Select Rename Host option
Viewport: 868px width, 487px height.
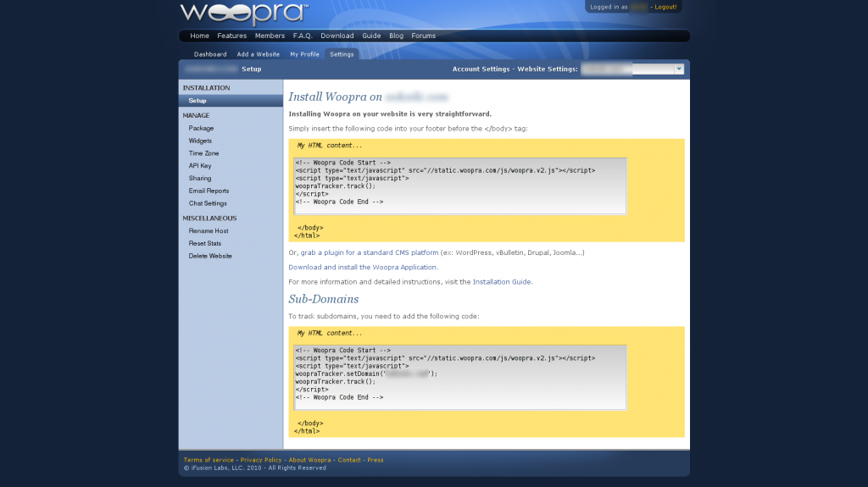[x=209, y=230]
